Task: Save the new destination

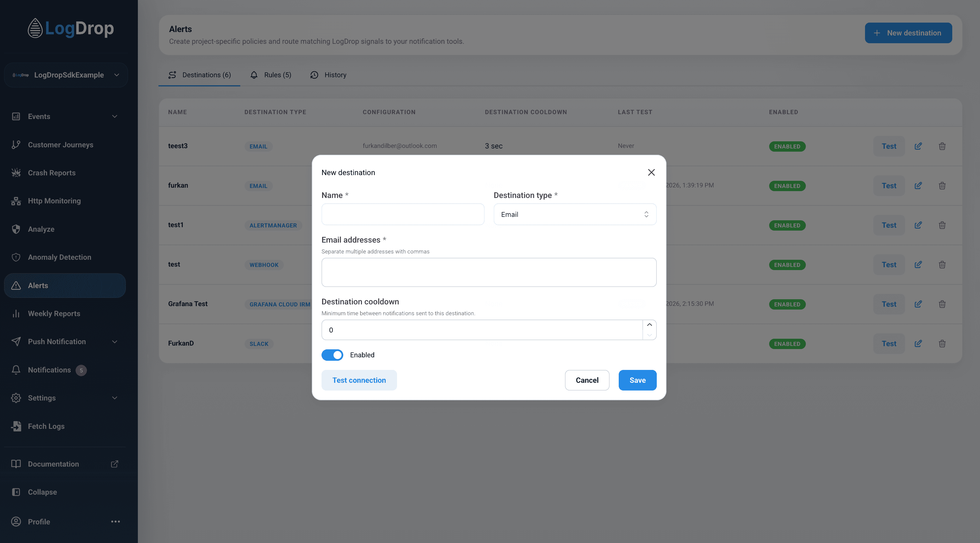Action: pyautogui.click(x=637, y=380)
